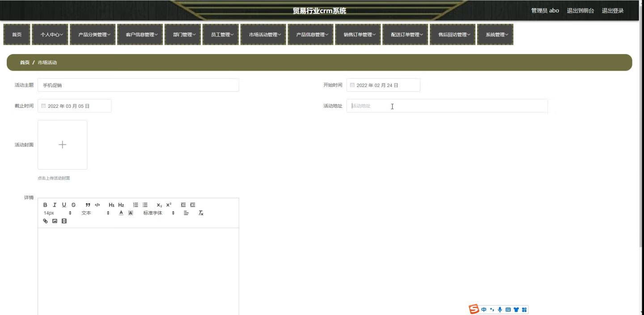
Task: Insert a blockquote using the quote icon
Action: 88,205
